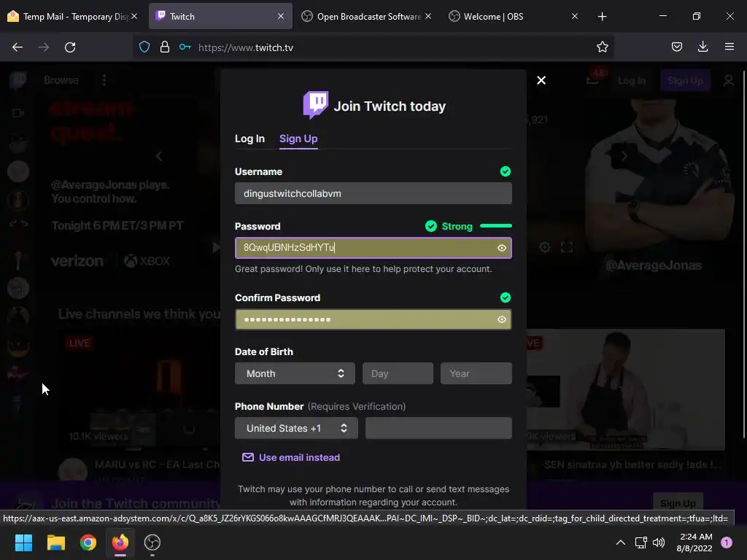
Task: Close the Welcome | OBS browser tab
Action: click(575, 16)
